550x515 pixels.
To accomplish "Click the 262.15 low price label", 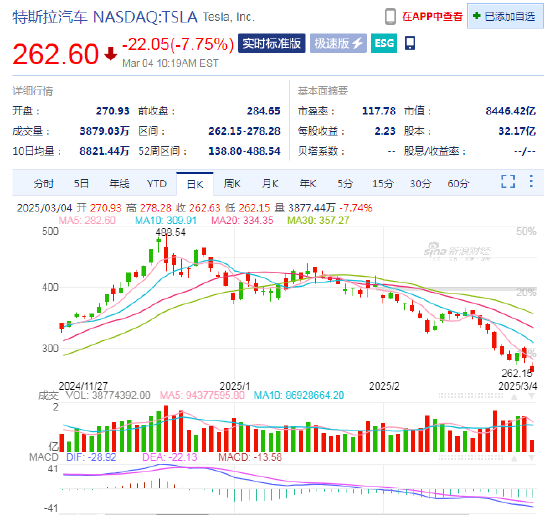I will click(x=516, y=373).
